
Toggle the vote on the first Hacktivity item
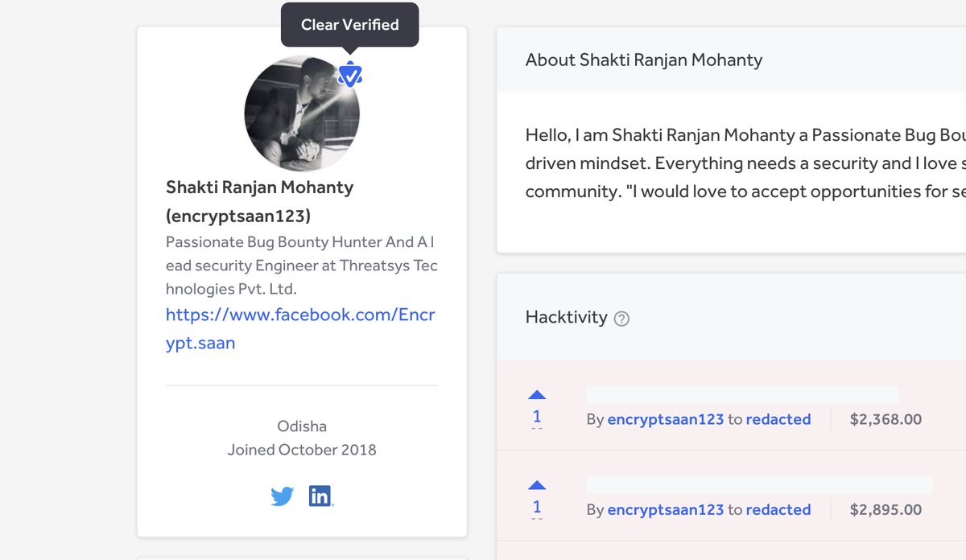(x=537, y=395)
